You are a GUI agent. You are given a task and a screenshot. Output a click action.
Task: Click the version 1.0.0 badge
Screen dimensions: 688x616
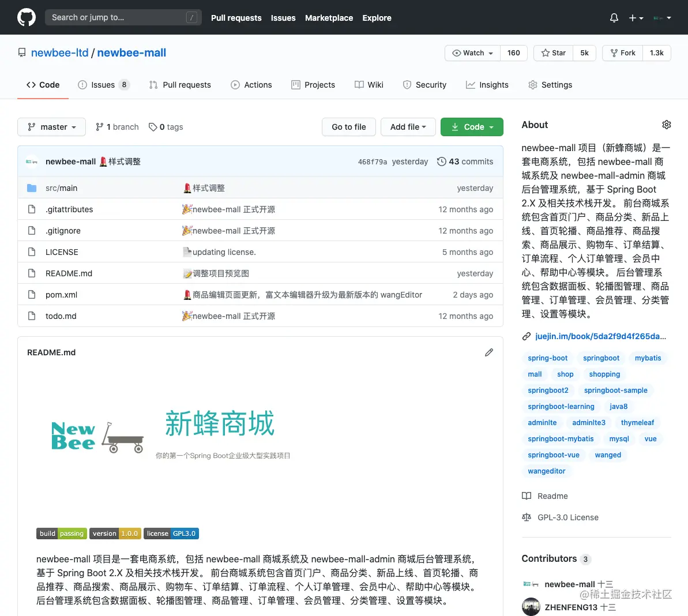click(x=115, y=534)
